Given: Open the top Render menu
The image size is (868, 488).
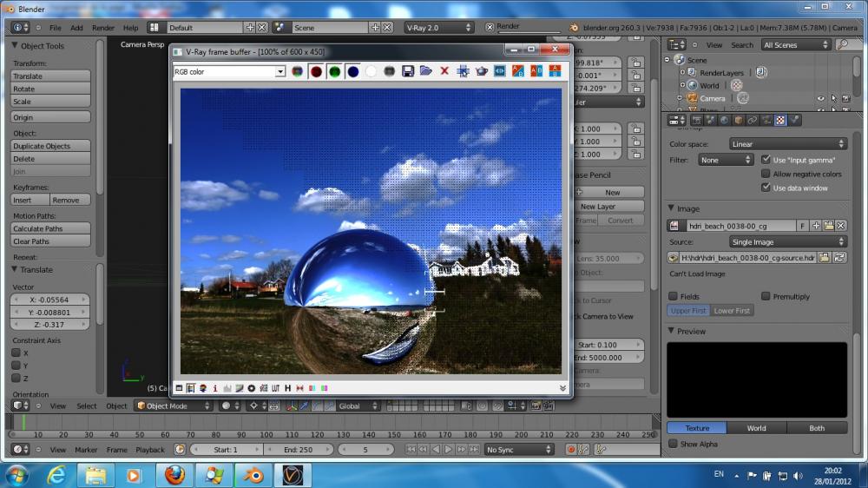Looking at the screenshot, I should tap(103, 28).
